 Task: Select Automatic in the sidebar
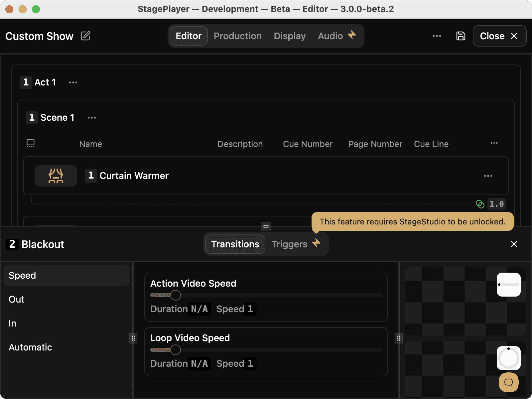[x=66, y=347]
